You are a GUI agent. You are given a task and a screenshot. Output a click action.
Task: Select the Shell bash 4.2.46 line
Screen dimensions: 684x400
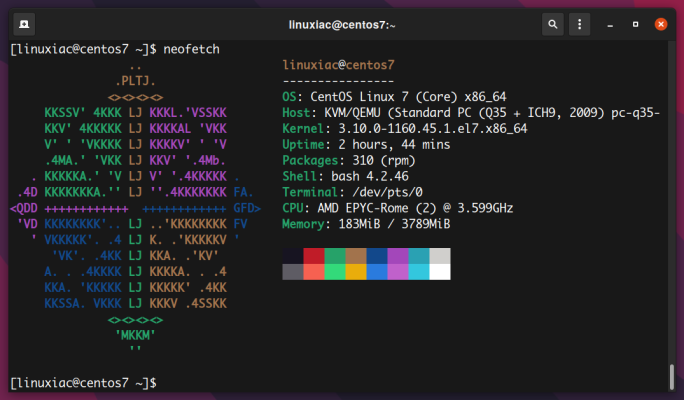[x=345, y=176]
